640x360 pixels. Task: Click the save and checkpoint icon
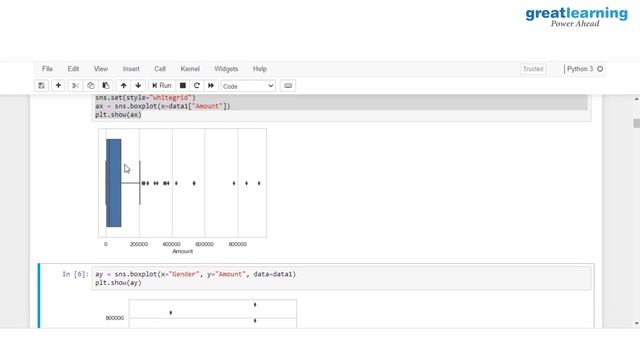[41, 86]
